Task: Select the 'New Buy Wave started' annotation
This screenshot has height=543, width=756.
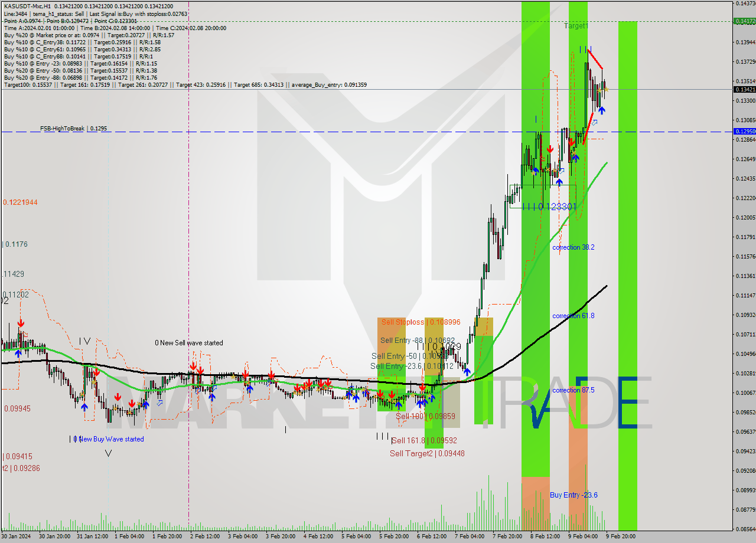Action: pyautogui.click(x=111, y=439)
